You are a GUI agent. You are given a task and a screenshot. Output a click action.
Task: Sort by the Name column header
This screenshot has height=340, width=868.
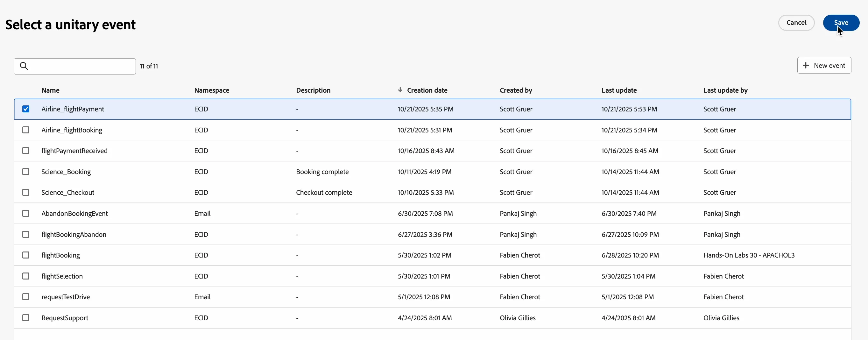click(51, 90)
